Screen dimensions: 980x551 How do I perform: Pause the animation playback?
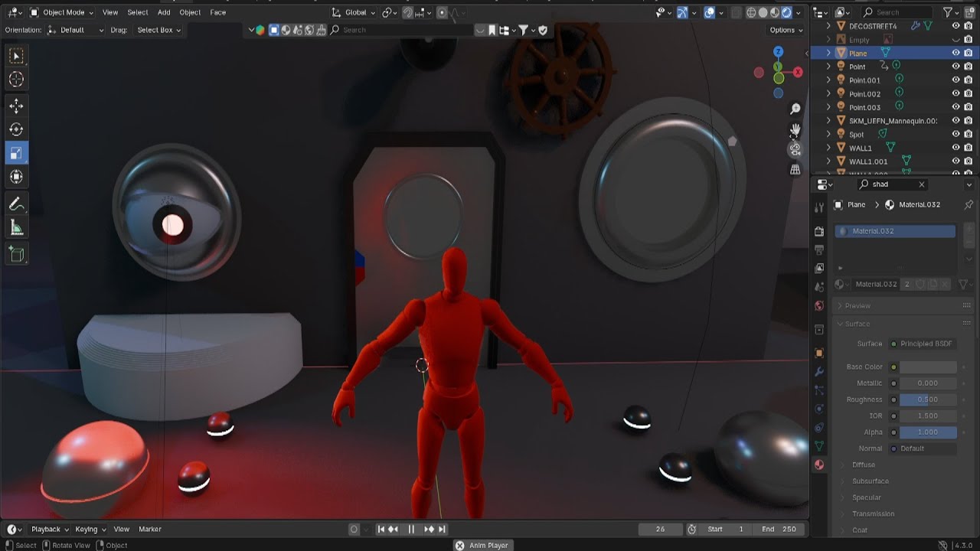point(411,529)
